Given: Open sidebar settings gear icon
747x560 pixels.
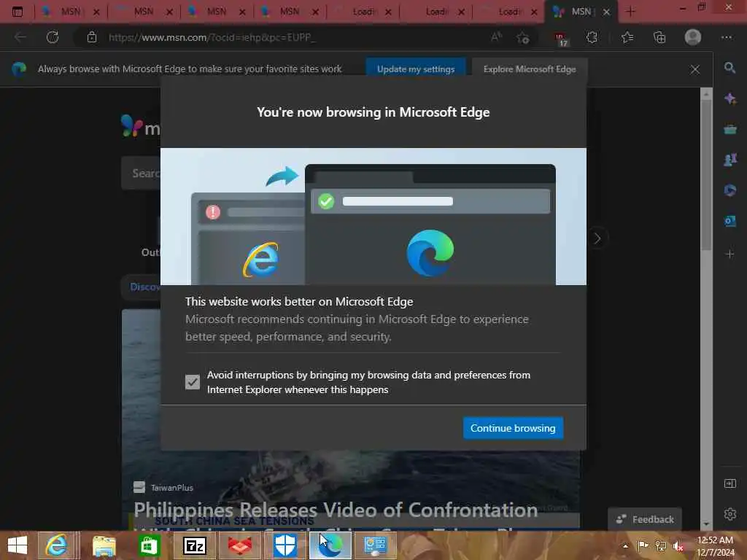Looking at the screenshot, I should click(x=729, y=514).
